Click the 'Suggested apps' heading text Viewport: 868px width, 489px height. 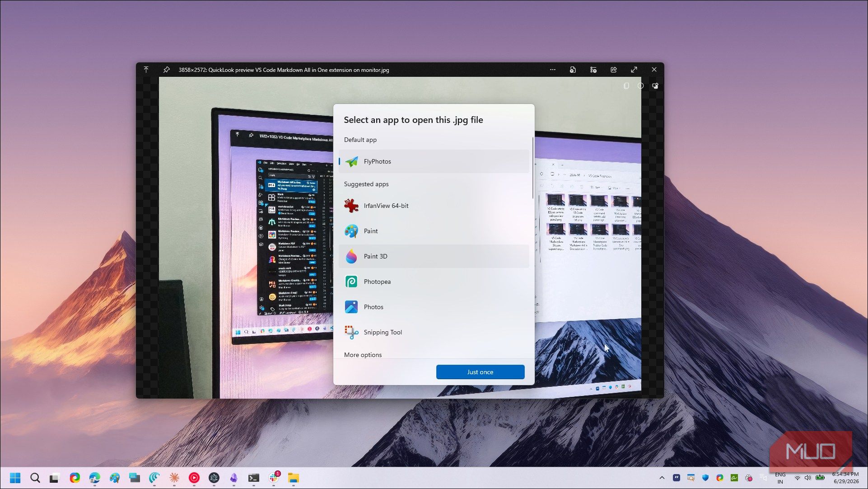coord(366,184)
